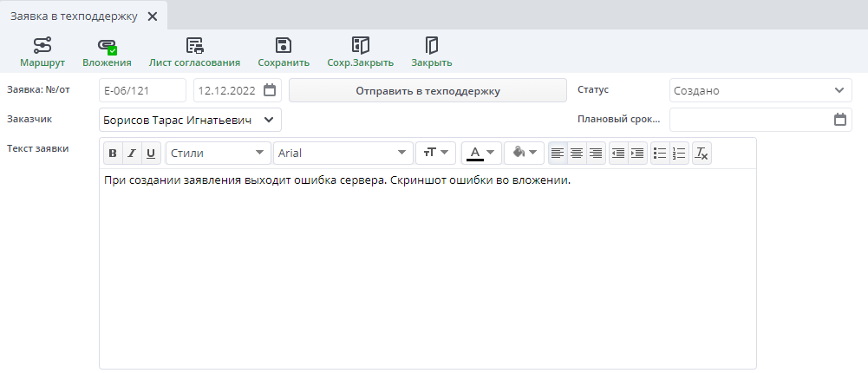Open the Маршрут route view

click(x=42, y=53)
